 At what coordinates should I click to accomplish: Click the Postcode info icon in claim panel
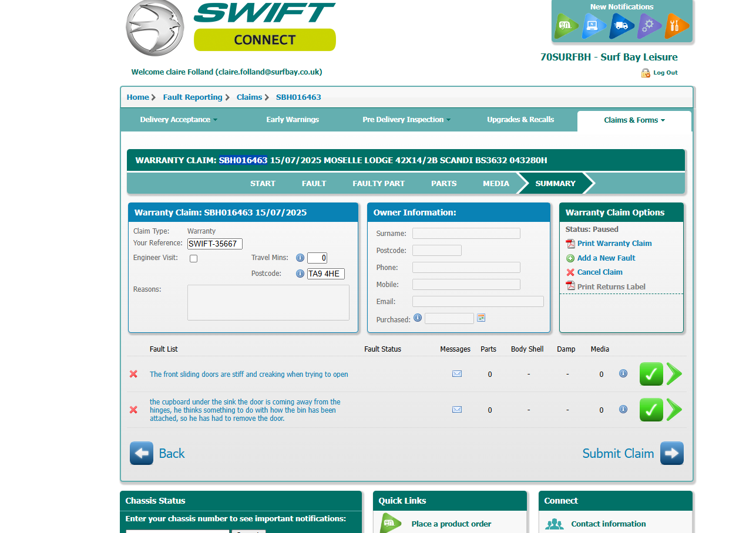(300, 274)
